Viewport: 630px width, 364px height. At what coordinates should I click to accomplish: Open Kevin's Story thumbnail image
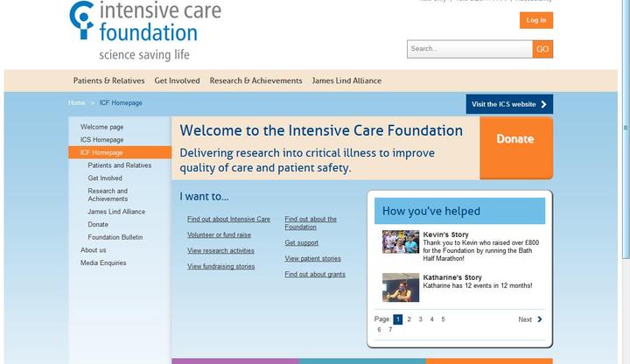[400, 241]
